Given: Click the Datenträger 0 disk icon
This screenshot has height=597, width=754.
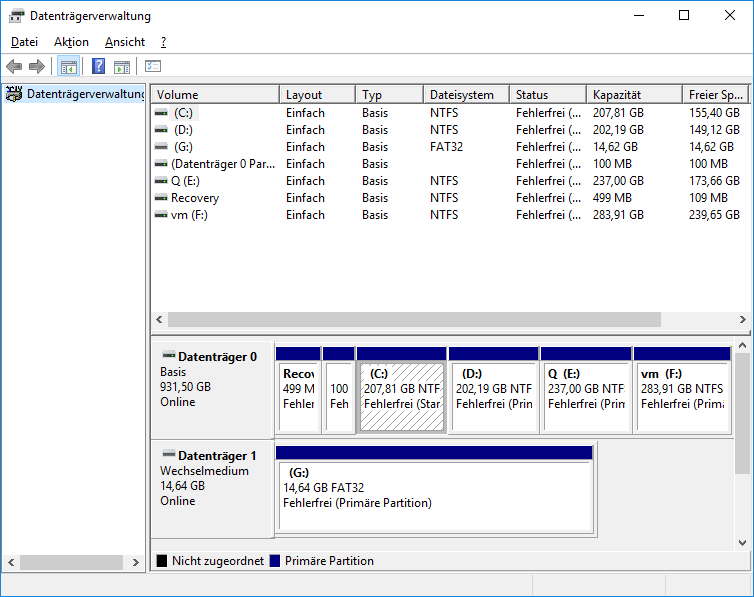Looking at the screenshot, I should click(168, 356).
